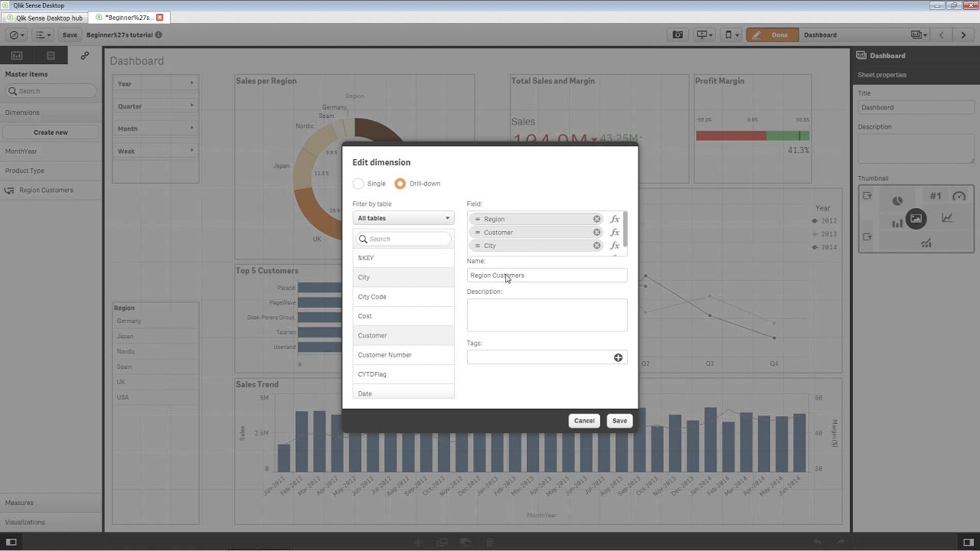Open expression editor for Region field
This screenshot has width=980, height=551.
pos(615,219)
